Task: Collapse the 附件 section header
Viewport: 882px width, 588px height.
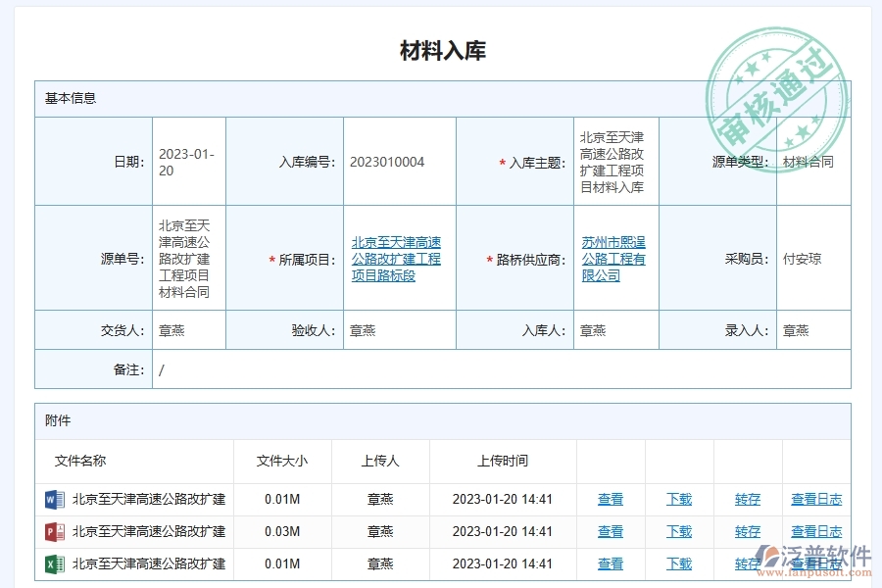Action: tap(57, 419)
